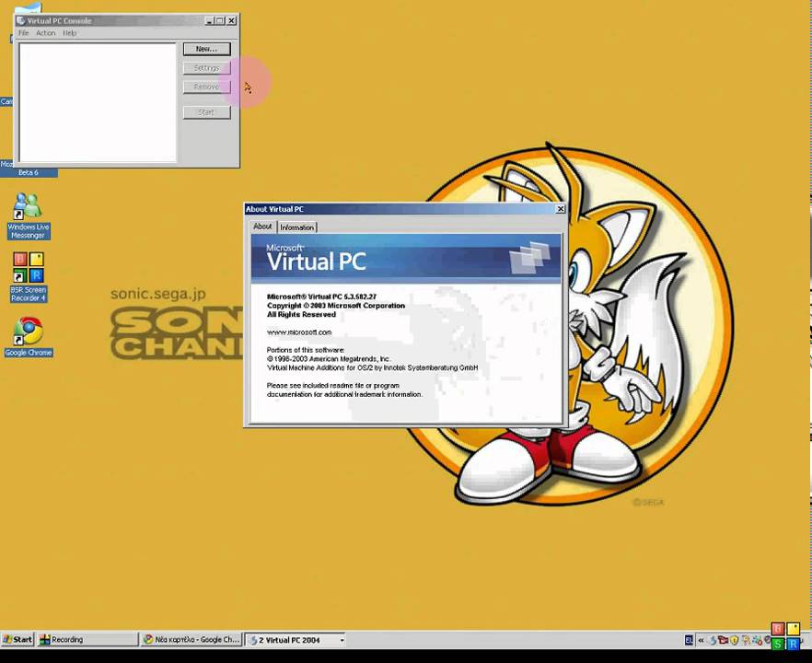Click the New... button in Console
The height and width of the screenshot is (663, 812).
pyautogui.click(x=206, y=49)
